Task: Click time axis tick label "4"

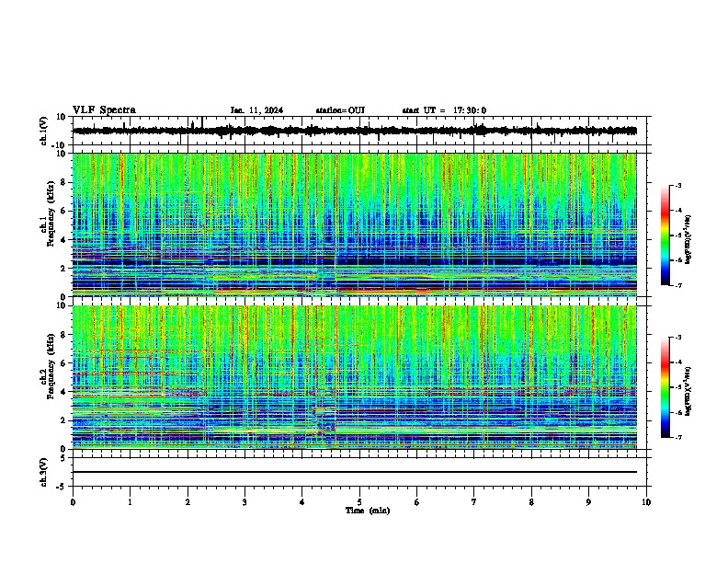Action: point(302,502)
